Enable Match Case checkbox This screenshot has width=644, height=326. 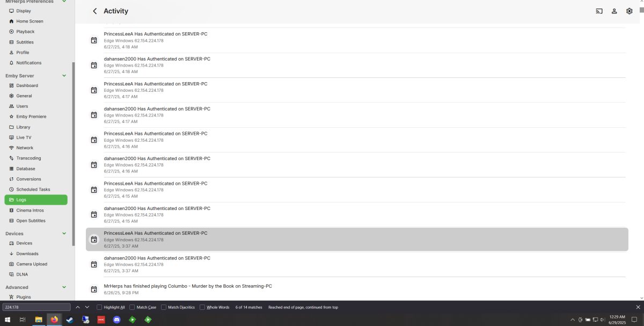[x=132, y=307]
